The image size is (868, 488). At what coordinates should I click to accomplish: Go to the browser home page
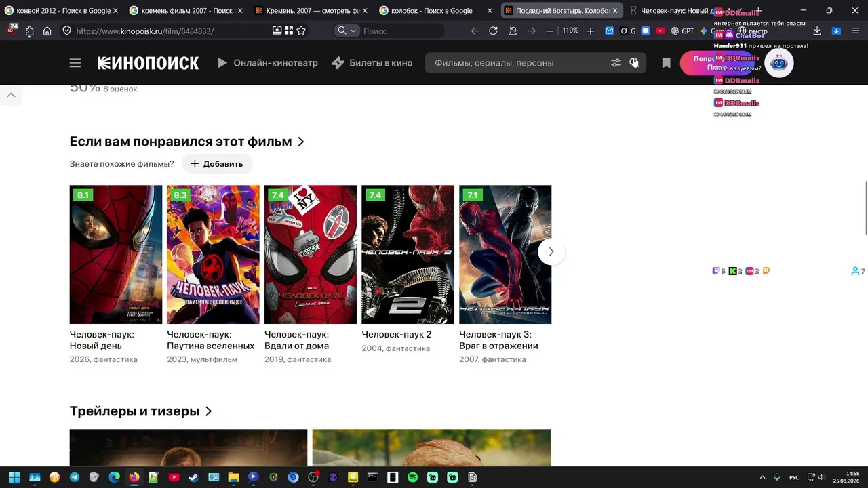tap(47, 30)
